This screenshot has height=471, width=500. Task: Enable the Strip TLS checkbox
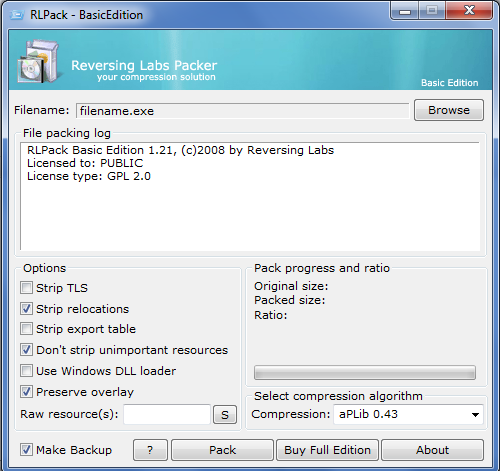[26, 288]
